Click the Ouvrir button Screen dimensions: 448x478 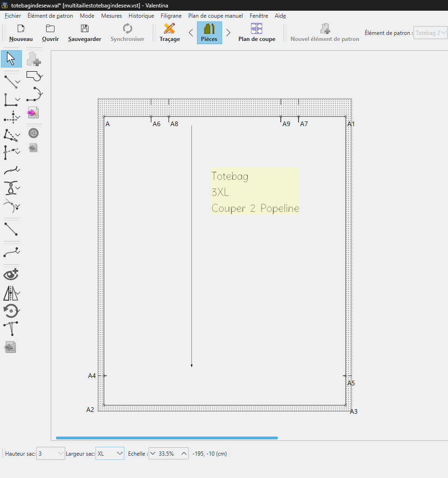point(50,33)
